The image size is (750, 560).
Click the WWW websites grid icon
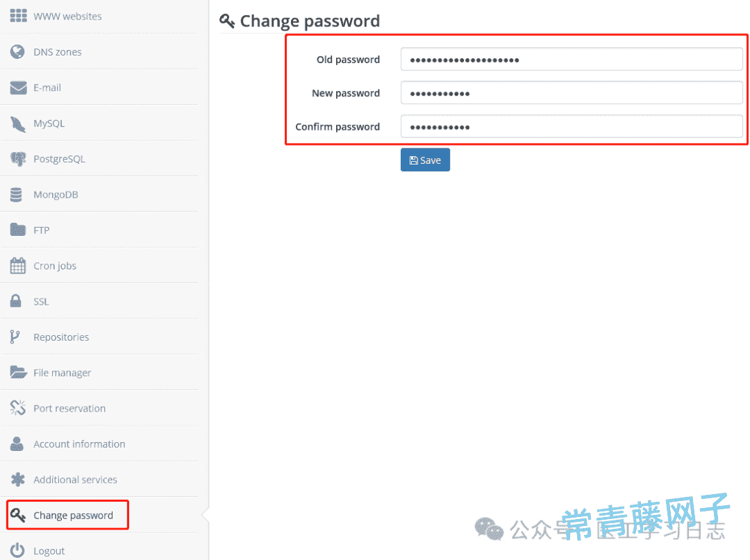tap(18, 16)
